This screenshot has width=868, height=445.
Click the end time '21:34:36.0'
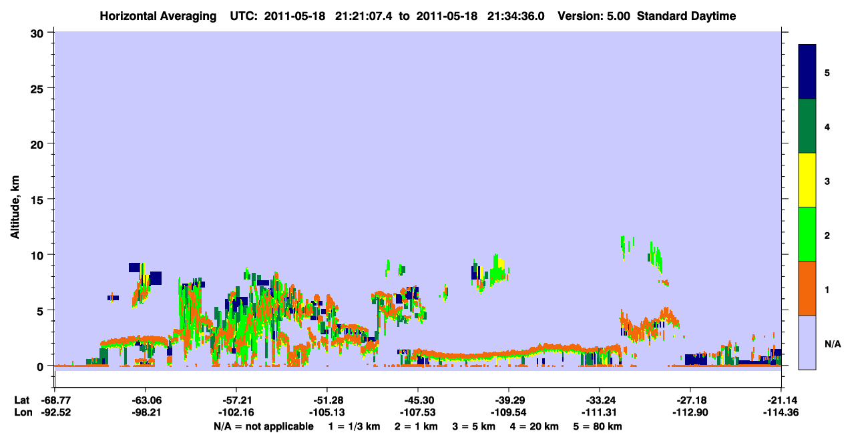point(515,16)
